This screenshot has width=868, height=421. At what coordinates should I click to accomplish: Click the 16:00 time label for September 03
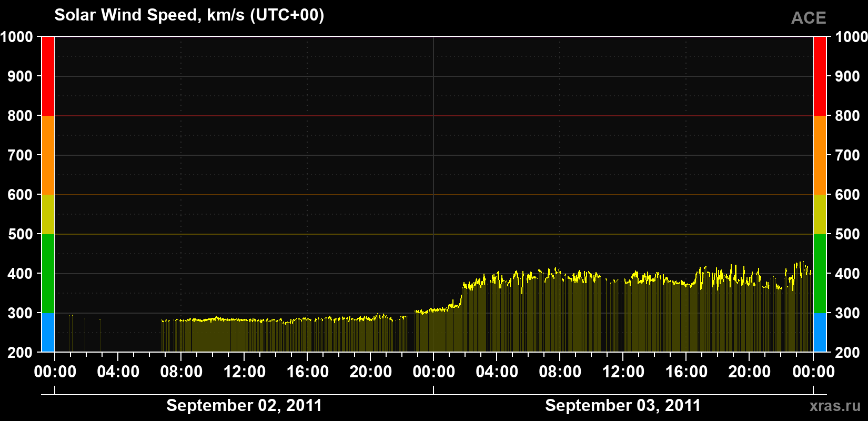click(687, 372)
